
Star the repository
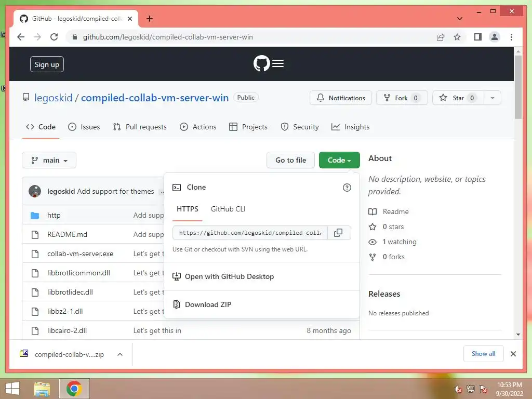coord(458,98)
